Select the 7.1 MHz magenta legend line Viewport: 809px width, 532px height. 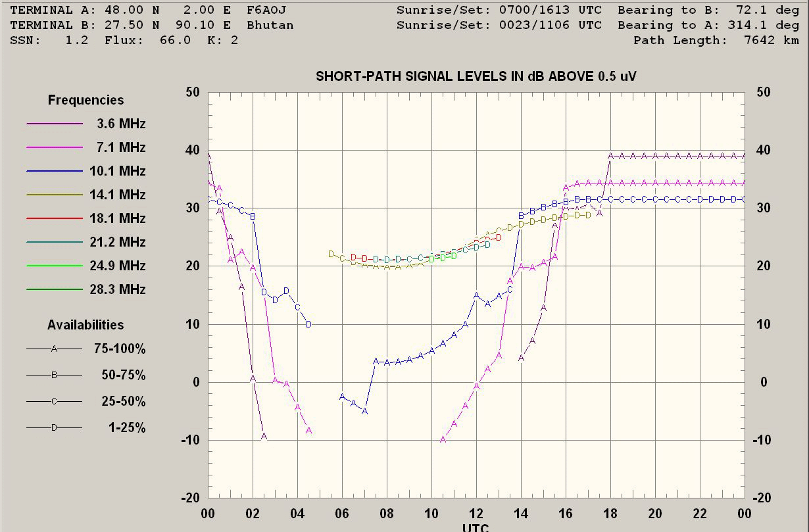coord(55,147)
